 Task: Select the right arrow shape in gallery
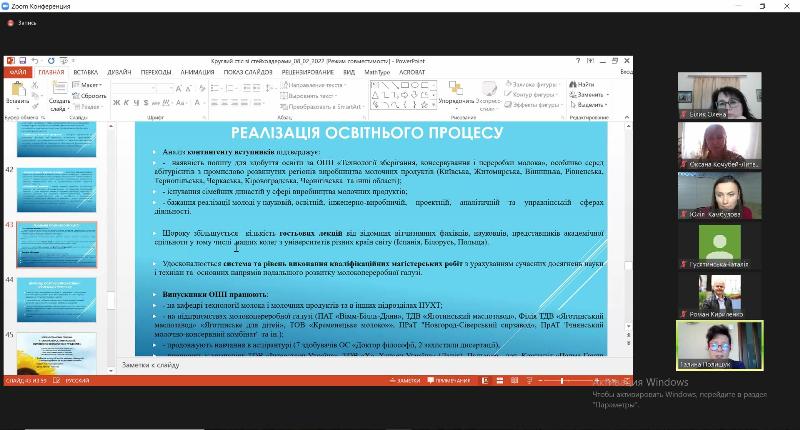click(404, 94)
